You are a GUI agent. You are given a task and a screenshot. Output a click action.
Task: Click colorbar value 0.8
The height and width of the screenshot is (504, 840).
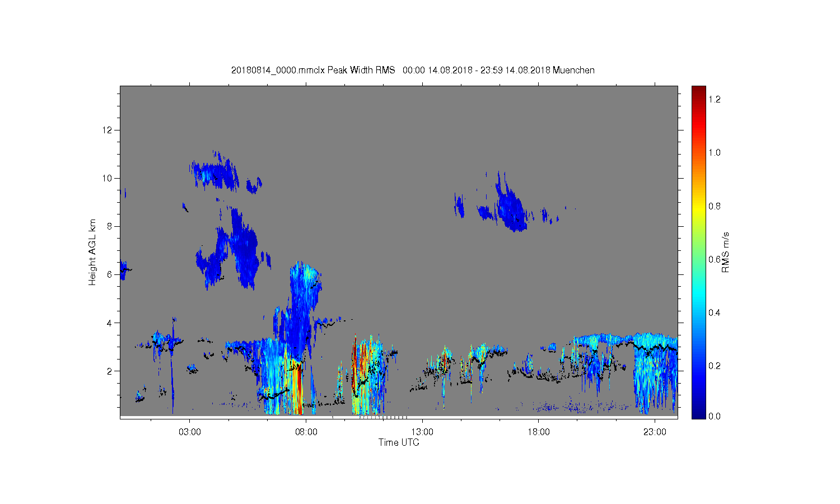(x=715, y=206)
